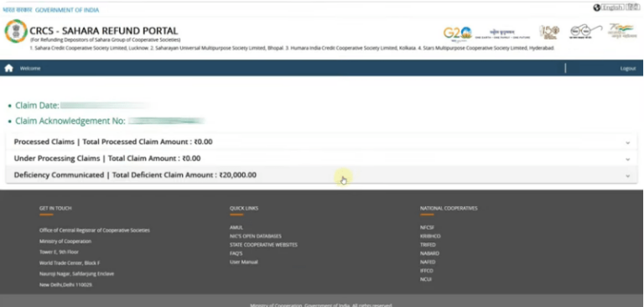Open the FAQ'S link

point(236,253)
